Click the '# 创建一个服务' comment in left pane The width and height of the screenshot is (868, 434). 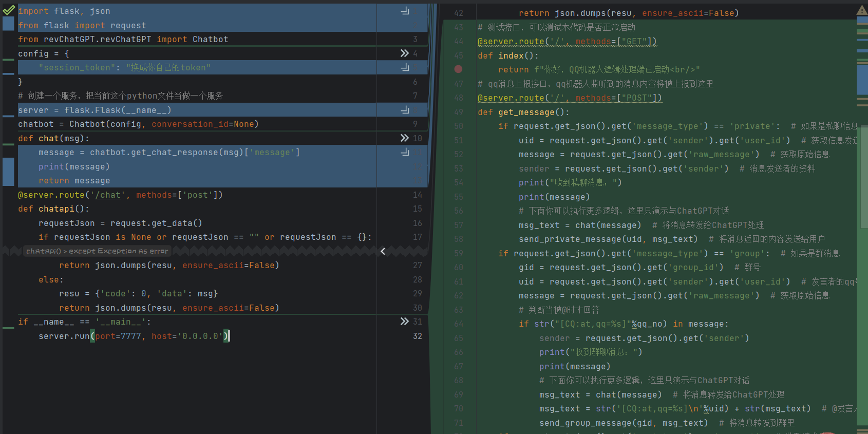(x=121, y=96)
